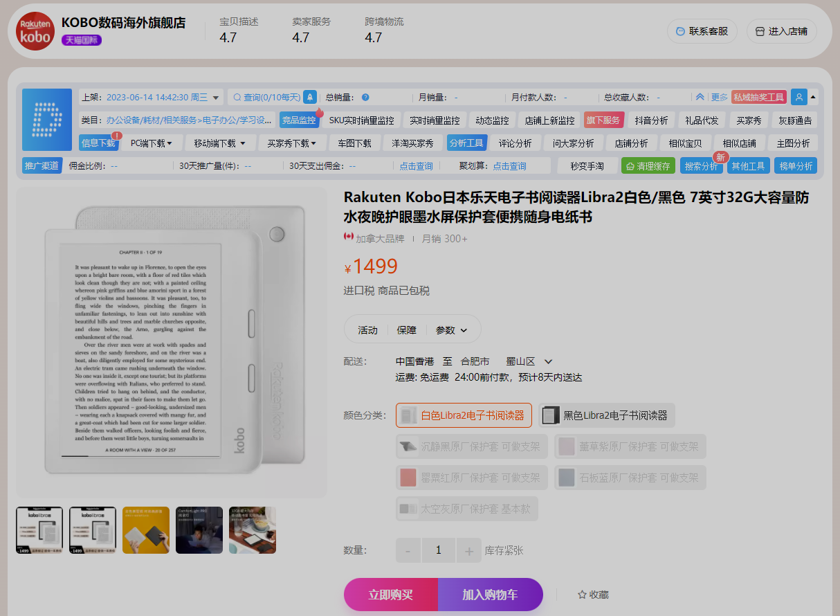Select 罂粟红原厂保护套 可做支架 option
The image size is (840, 616).
click(472, 478)
